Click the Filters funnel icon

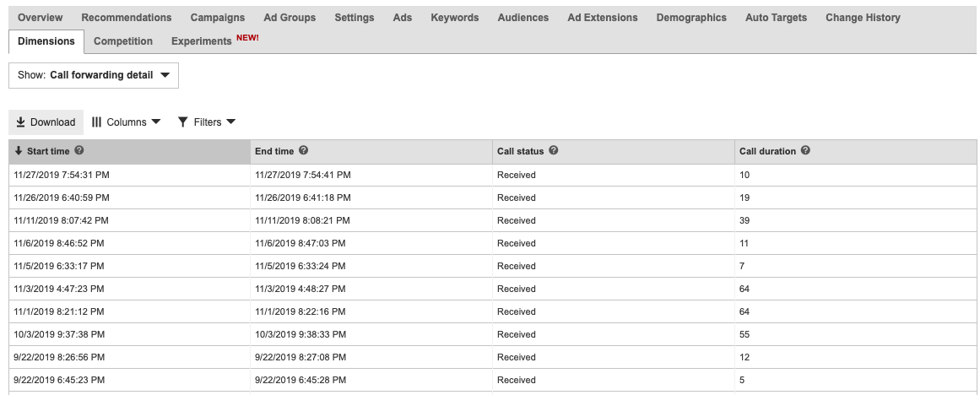(182, 122)
